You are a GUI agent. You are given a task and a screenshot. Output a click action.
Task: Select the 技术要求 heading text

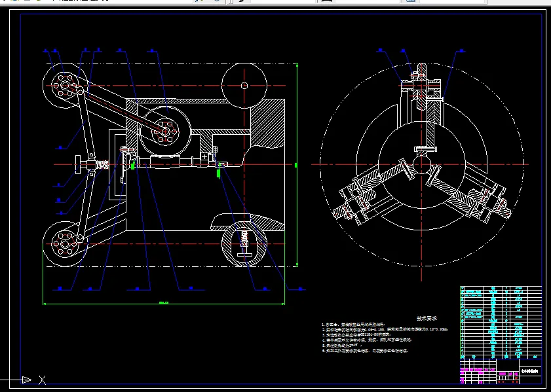[427, 318]
